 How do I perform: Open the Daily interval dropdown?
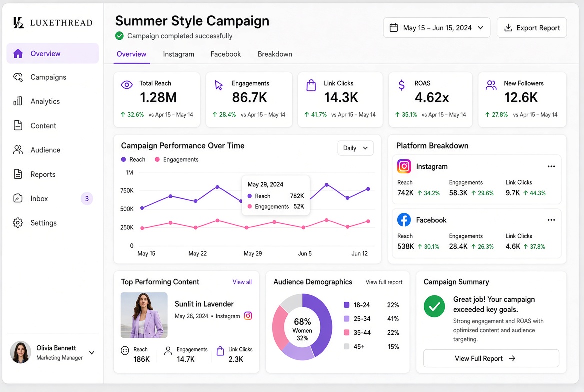pyautogui.click(x=355, y=148)
